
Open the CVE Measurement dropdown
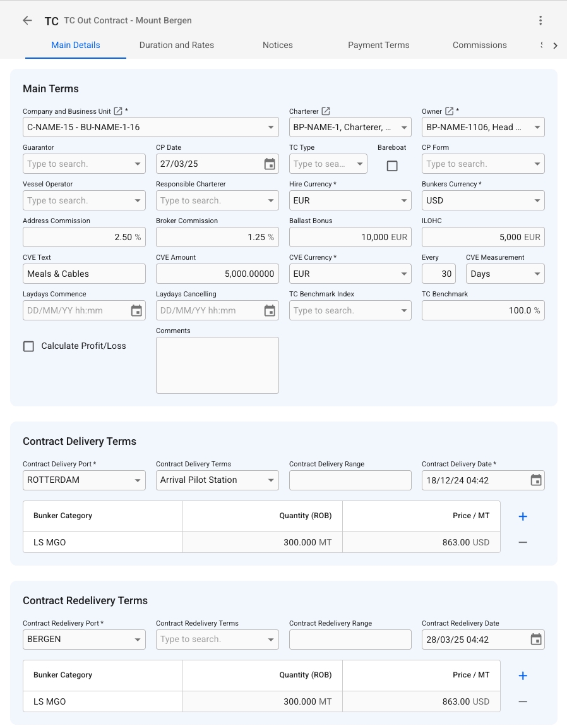[537, 274]
